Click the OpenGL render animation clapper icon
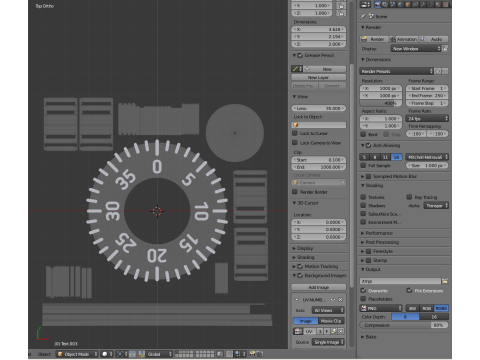 (x=259, y=354)
